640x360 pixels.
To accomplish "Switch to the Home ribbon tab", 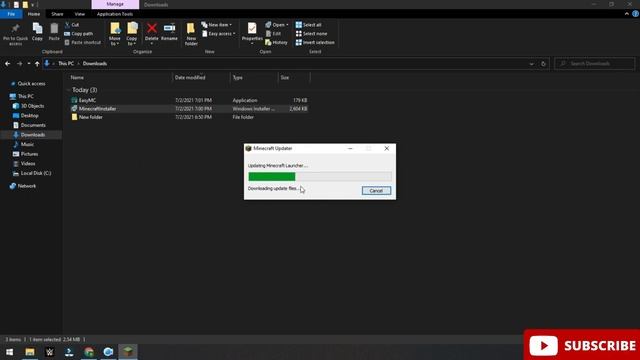I will pyautogui.click(x=34, y=14).
